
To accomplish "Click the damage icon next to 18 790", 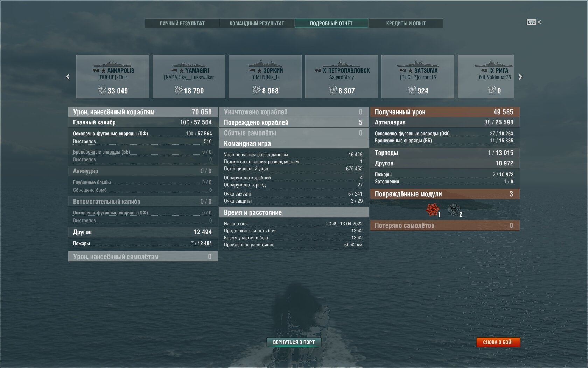I will tap(178, 90).
